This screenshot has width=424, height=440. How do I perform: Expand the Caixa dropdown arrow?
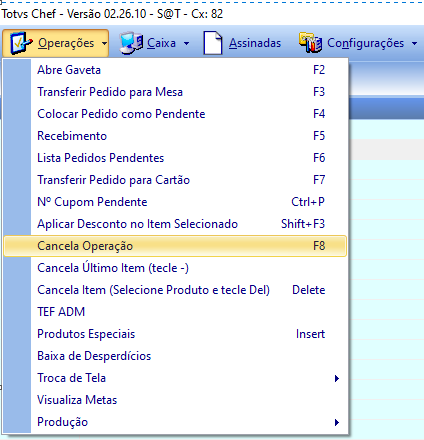point(186,43)
